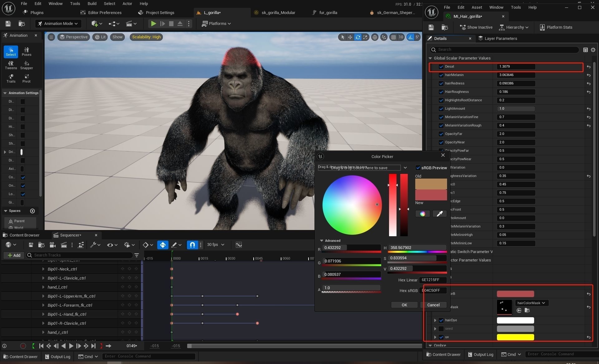Open the hairColorMask texture dropdown
Viewport: 599px width, 364px height.
coord(531,303)
